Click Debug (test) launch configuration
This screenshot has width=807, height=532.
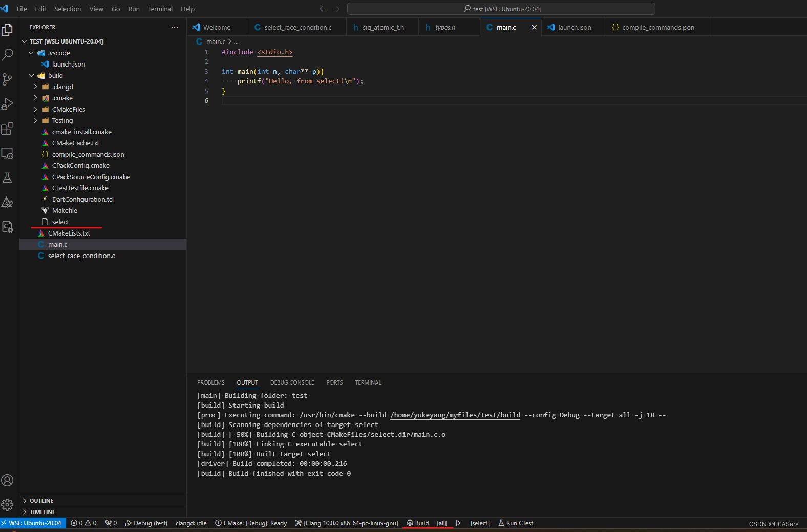[146, 523]
